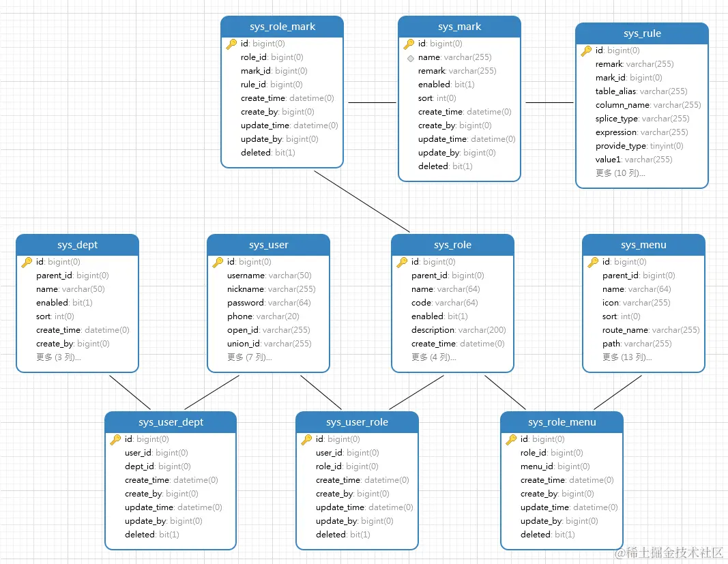The height and width of the screenshot is (564, 728).
Task: Select the sys_user table header
Action: pos(268,245)
